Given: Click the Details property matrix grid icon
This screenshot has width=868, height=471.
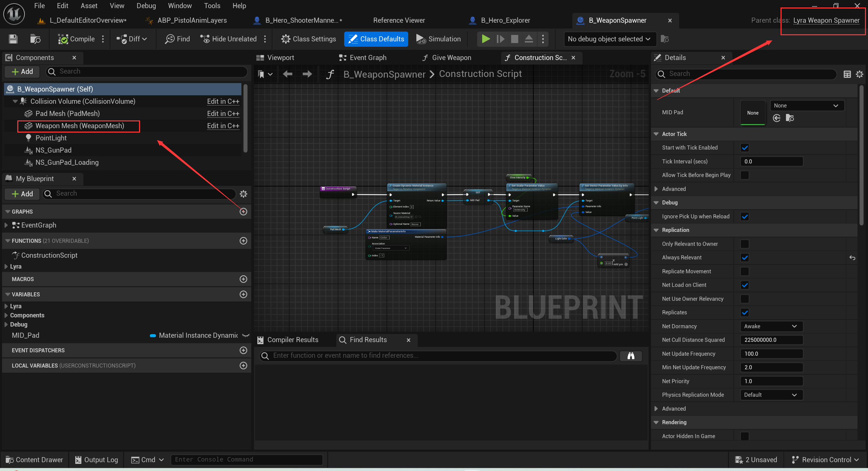Looking at the screenshot, I should click(x=847, y=74).
